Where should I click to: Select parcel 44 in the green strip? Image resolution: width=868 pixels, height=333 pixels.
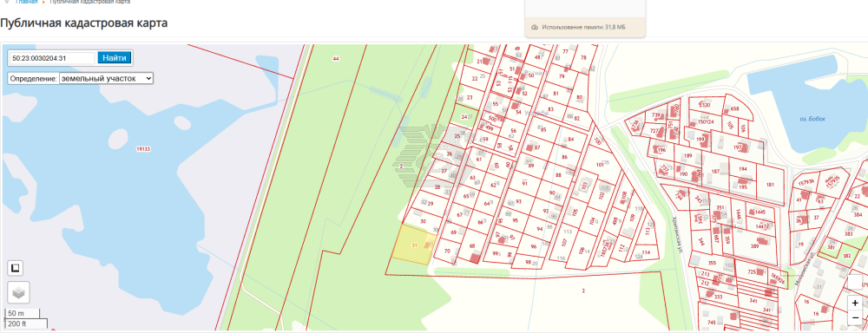(335, 59)
